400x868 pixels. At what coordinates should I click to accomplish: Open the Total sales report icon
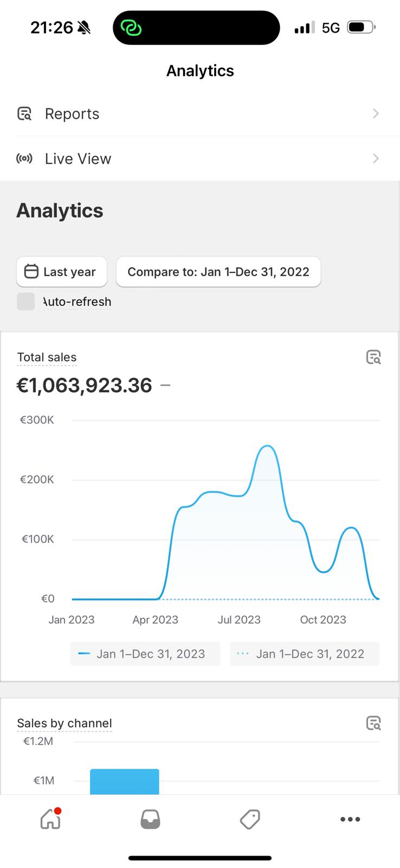(x=373, y=357)
